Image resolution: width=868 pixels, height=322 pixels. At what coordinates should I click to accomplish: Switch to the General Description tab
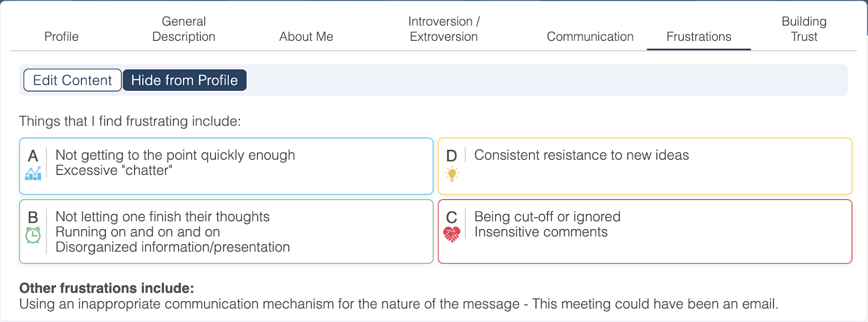click(184, 29)
